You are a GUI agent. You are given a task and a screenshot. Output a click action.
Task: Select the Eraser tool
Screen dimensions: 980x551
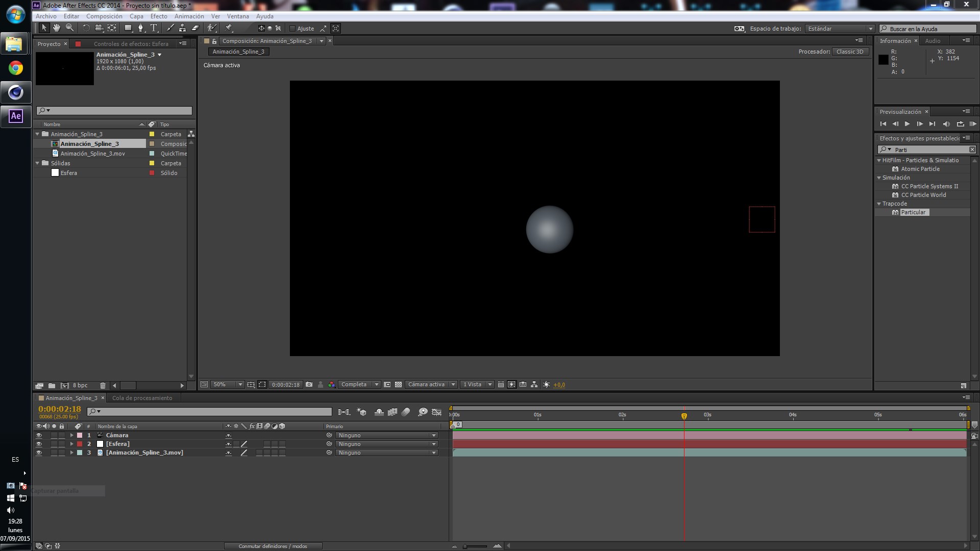[195, 28]
